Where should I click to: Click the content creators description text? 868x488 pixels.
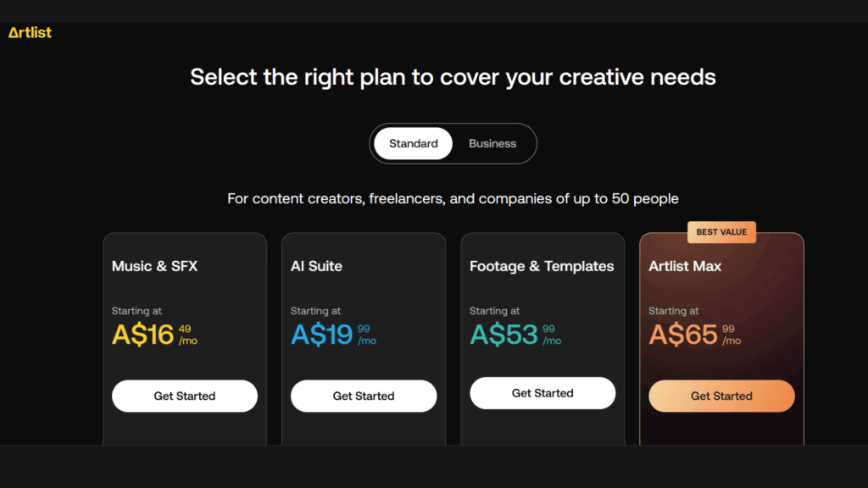click(x=453, y=198)
